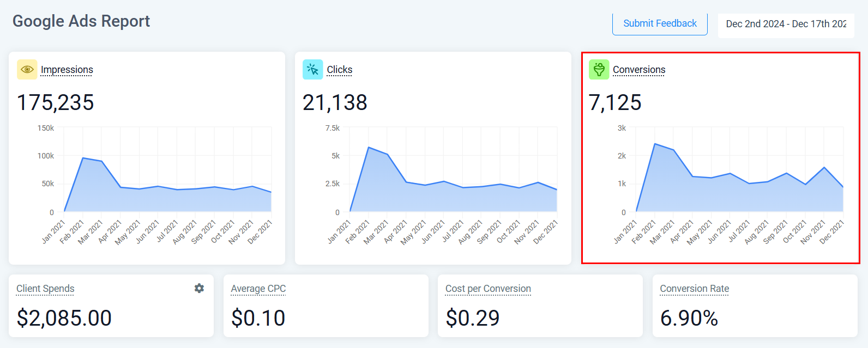Click the Client Spends label
This screenshot has width=868, height=348.
pos(45,289)
